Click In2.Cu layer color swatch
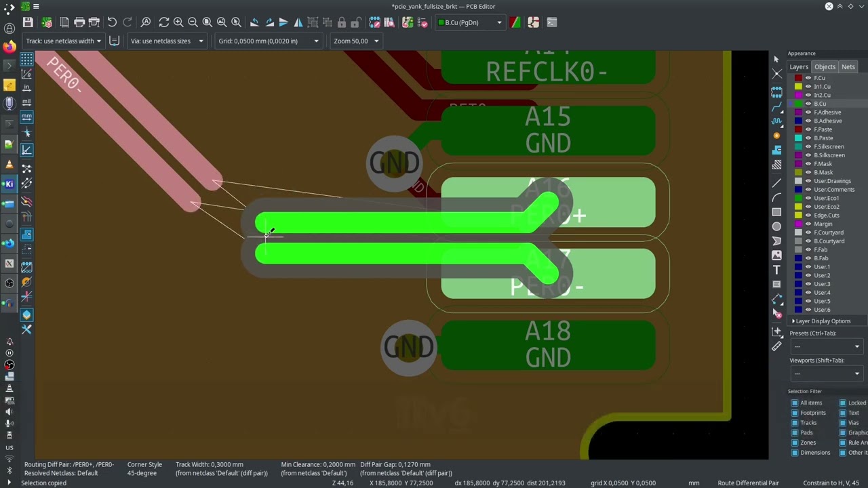868x488 pixels. (798, 95)
